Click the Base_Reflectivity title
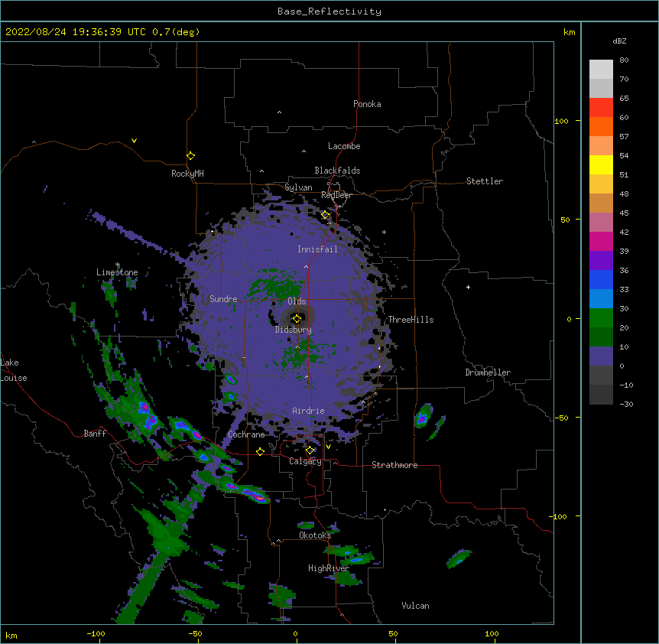 pyautogui.click(x=329, y=11)
